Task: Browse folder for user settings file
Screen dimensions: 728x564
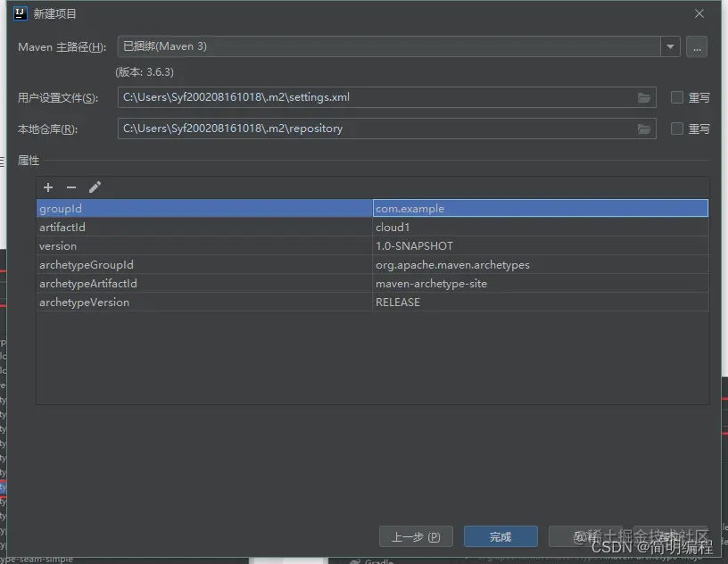Action: click(x=644, y=97)
